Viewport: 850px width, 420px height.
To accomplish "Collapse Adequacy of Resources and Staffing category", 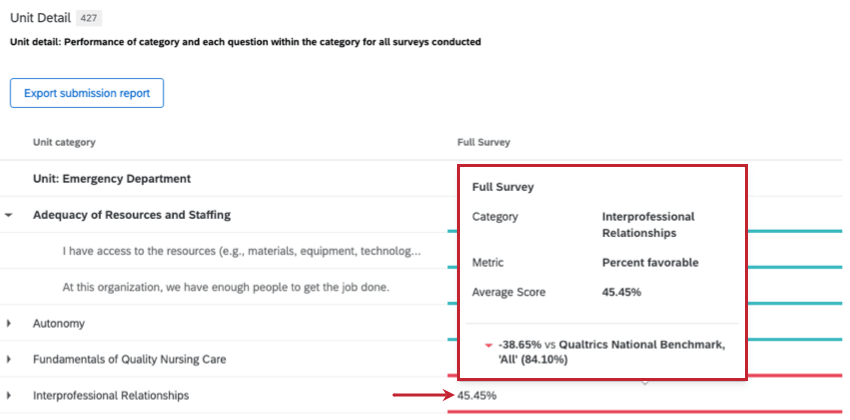I will pos(9,215).
